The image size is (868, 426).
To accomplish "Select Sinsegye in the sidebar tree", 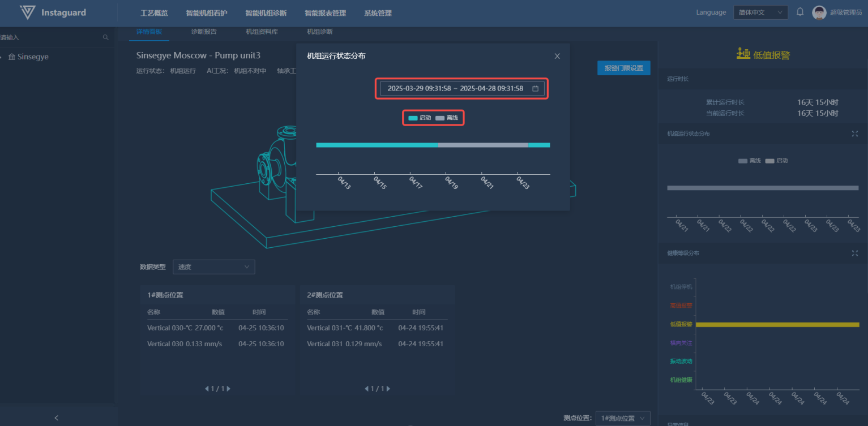I will pos(32,57).
